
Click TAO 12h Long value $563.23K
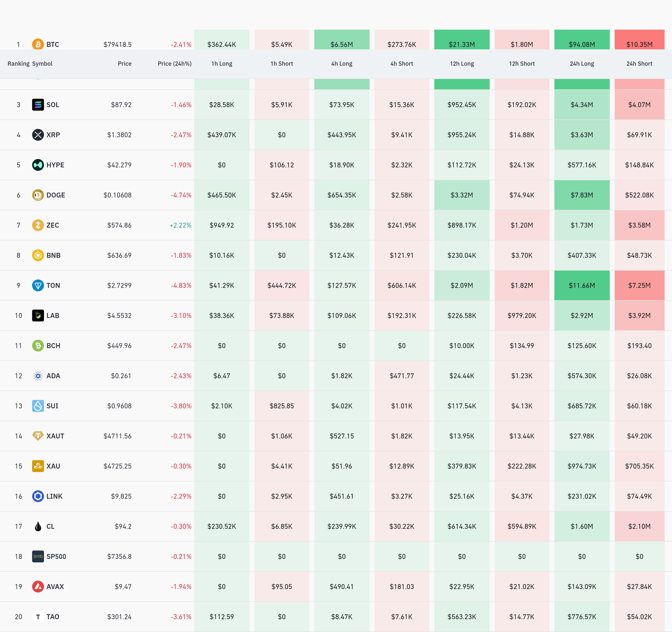[462, 617]
